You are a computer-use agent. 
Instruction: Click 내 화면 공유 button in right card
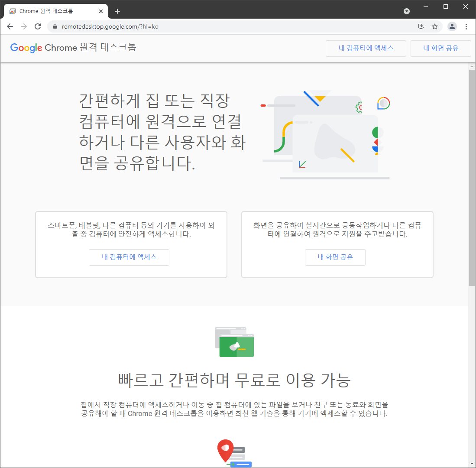[335, 257]
